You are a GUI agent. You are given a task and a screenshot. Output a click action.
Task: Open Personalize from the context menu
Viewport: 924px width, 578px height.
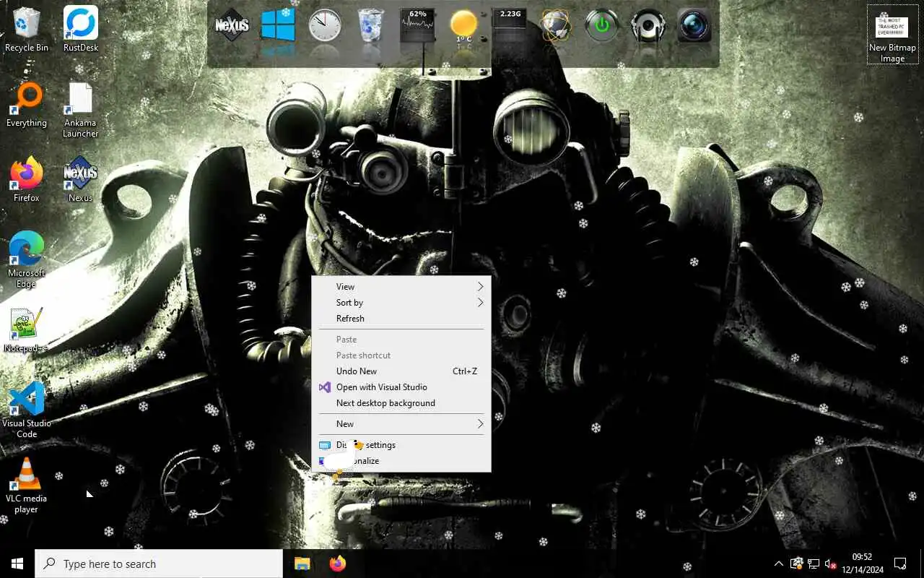coord(401,461)
